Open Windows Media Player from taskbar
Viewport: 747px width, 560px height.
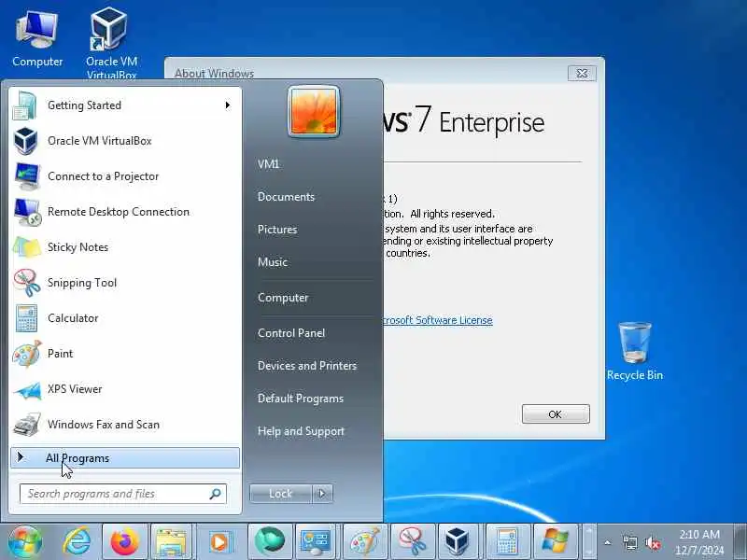pos(219,541)
